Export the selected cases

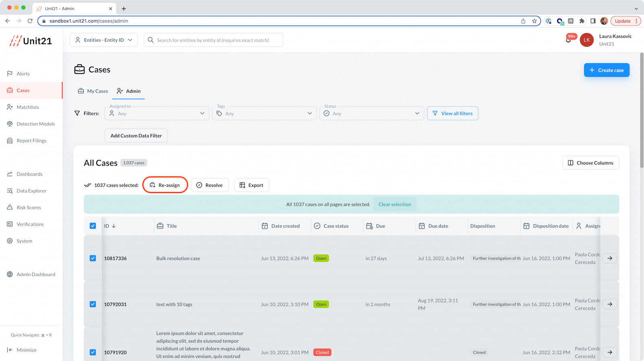[x=252, y=185]
